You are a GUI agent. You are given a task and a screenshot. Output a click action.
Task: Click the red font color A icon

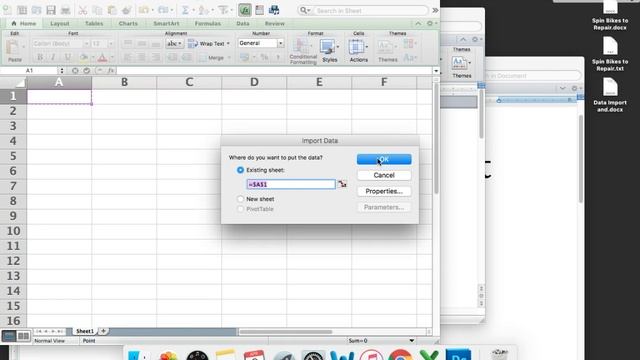pyautogui.click(x=102, y=58)
